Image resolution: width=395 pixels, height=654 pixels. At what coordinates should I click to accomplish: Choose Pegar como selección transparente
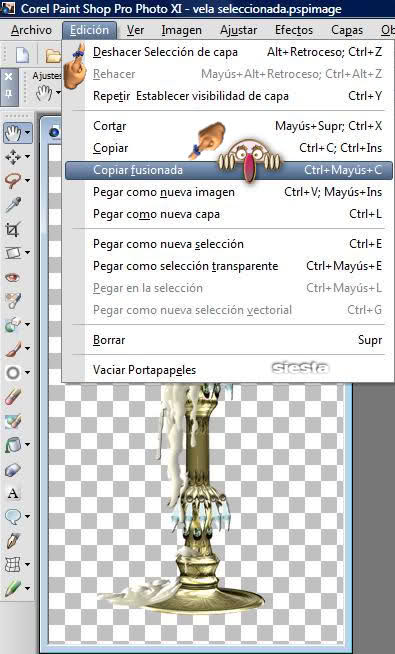229,266
